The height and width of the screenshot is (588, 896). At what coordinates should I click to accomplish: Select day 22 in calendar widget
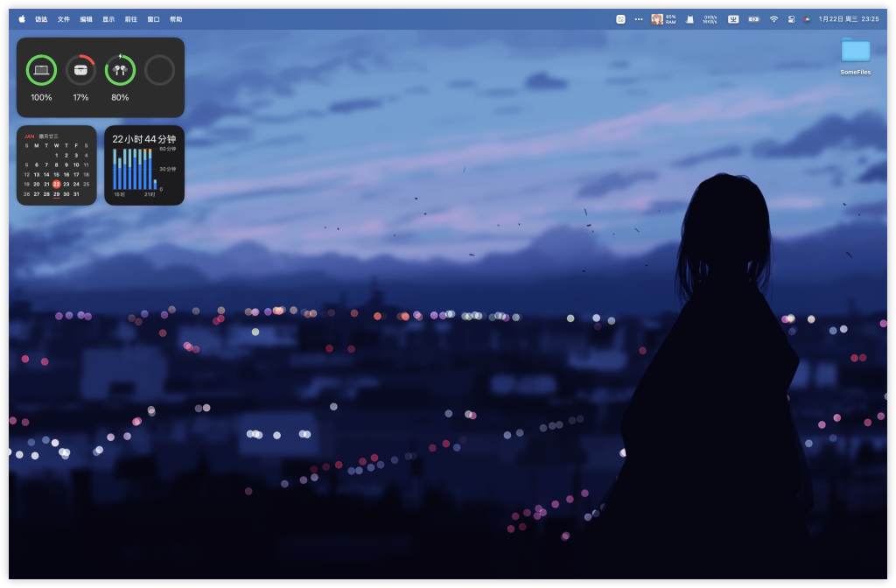pos(56,184)
